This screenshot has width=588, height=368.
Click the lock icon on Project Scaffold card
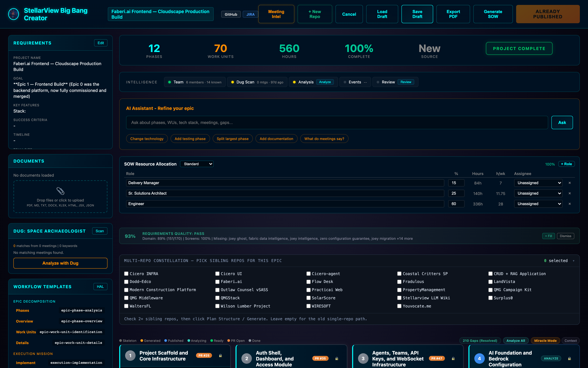[220, 356]
